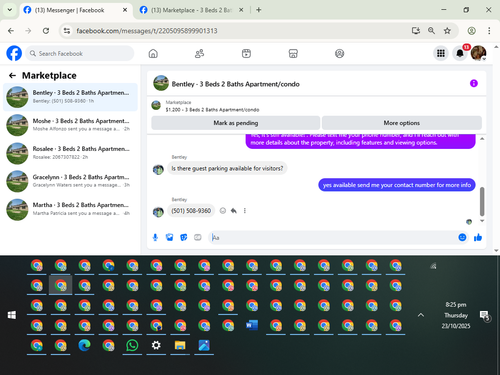Image resolution: width=500 pixels, height=375 pixels.
Task: Click Bentley's avatar beside the parking question
Action: coord(158,169)
